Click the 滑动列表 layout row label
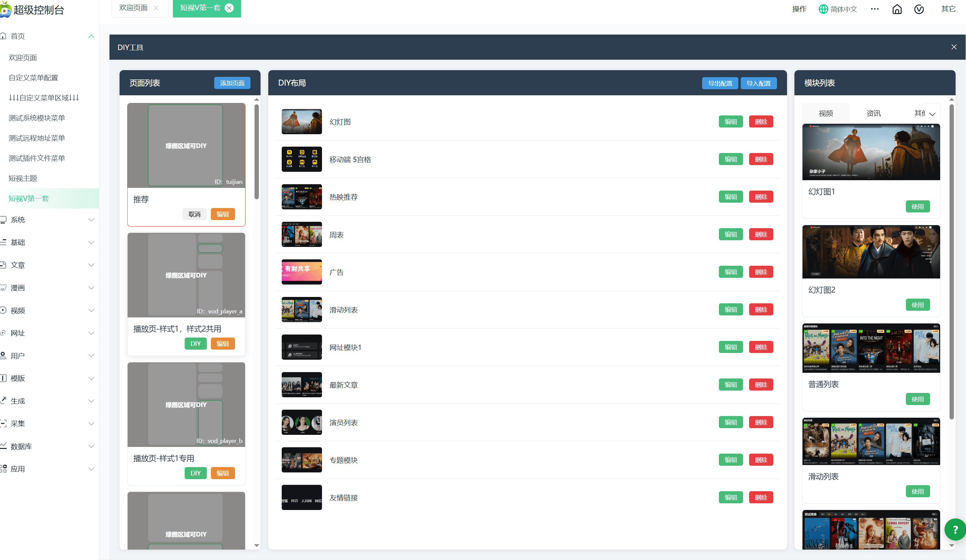 [x=343, y=310]
